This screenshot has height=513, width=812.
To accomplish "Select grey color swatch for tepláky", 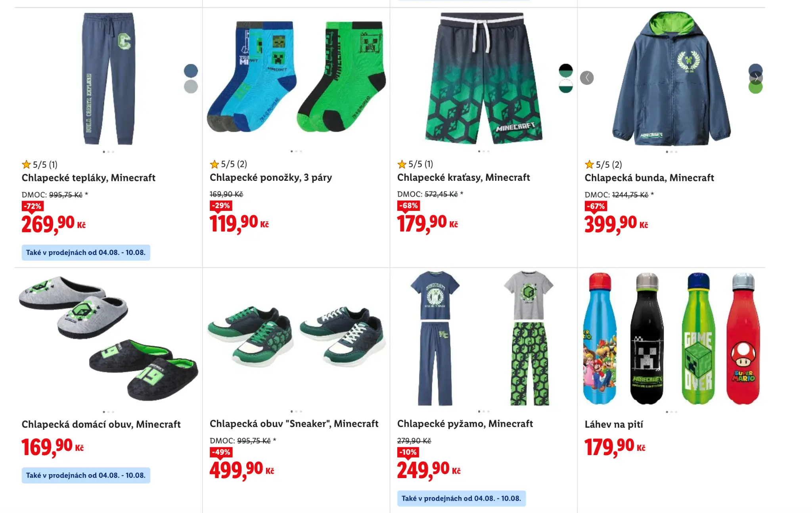I will click(191, 86).
